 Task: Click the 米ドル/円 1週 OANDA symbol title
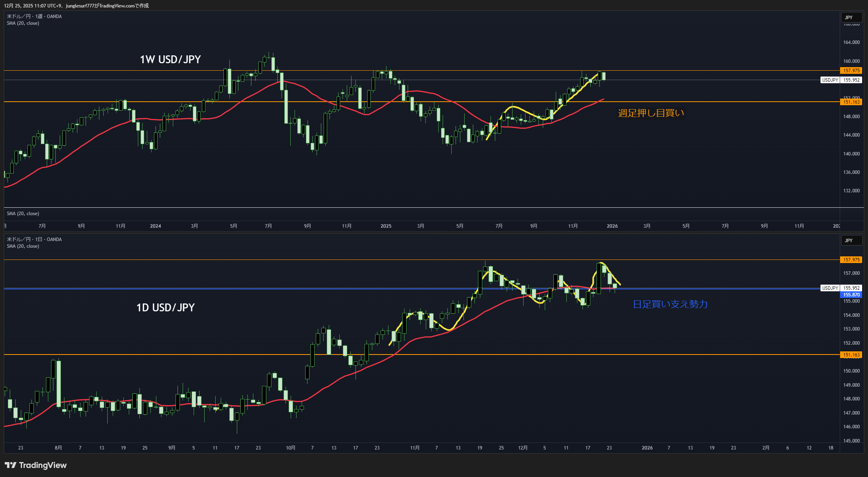point(34,16)
